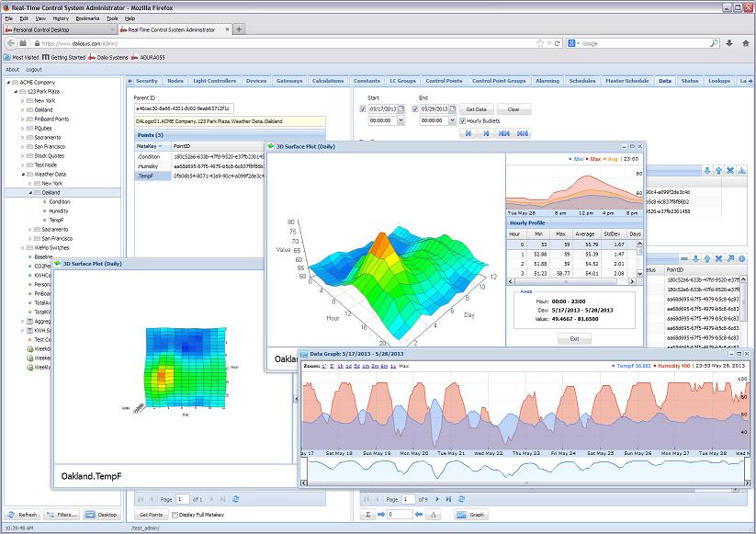The width and height of the screenshot is (756, 534).
Task: Click the Sigma sum button
Action: pos(367,515)
